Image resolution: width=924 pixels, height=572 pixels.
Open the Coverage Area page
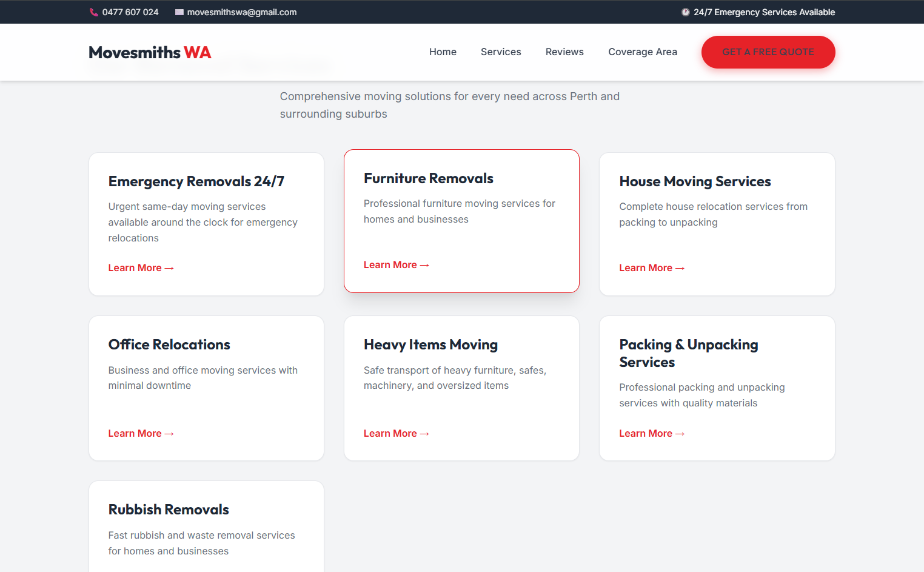pos(643,52)
